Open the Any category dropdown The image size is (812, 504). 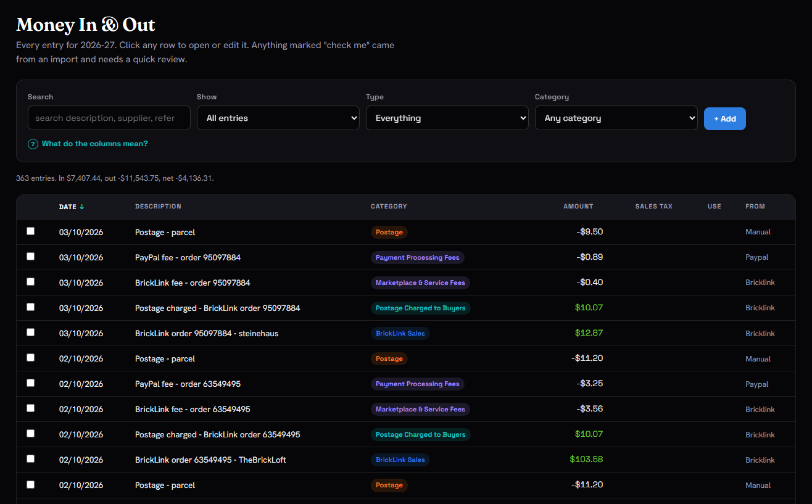pyautogui.click(x=616, y=118)
